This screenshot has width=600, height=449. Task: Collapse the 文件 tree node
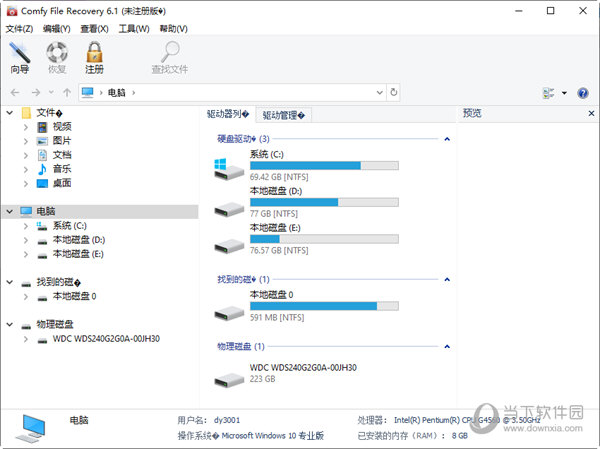tap(10, 113)
